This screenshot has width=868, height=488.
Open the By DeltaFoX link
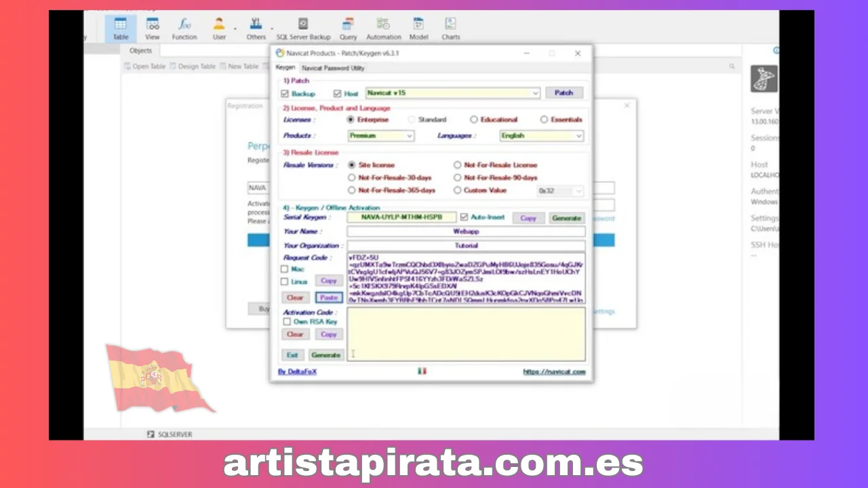[297, 371]
